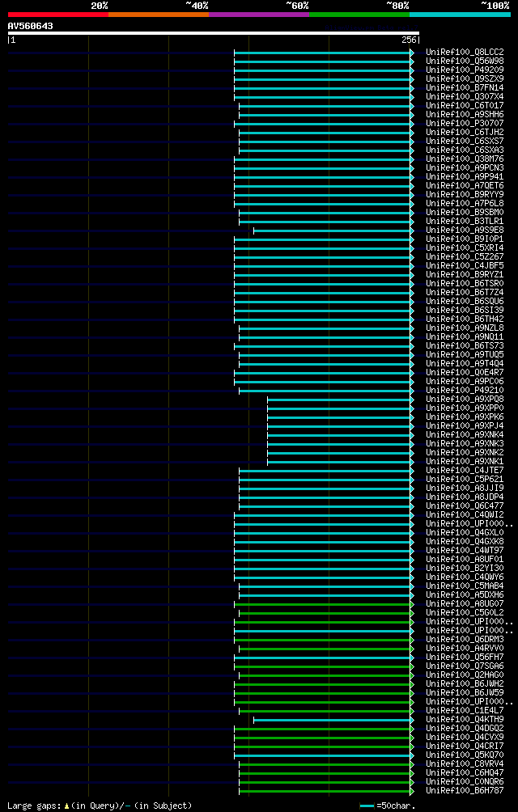This screenshot has height=812, width=518.
Task: Select the UniRef100_C6TJH2 label
Action: coord(465,132)
